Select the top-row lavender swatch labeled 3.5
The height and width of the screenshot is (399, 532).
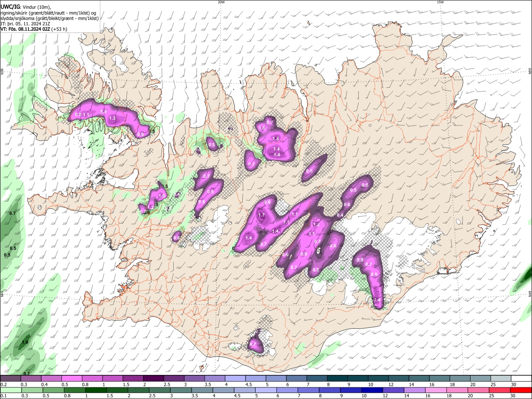click(x=214, y=379)
